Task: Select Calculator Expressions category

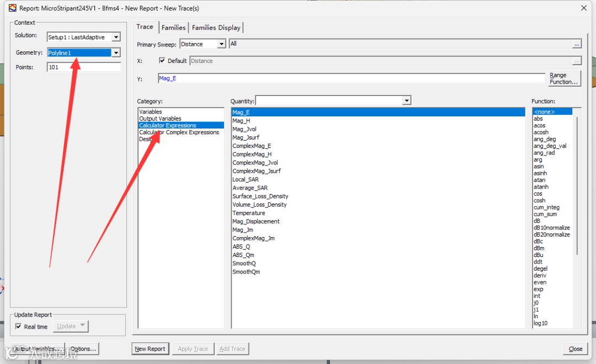Action: click(x=181, y=125)
